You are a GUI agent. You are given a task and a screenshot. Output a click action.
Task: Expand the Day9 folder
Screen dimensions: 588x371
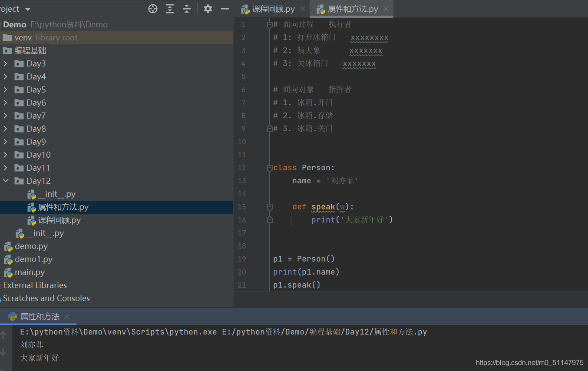point(5,142)
